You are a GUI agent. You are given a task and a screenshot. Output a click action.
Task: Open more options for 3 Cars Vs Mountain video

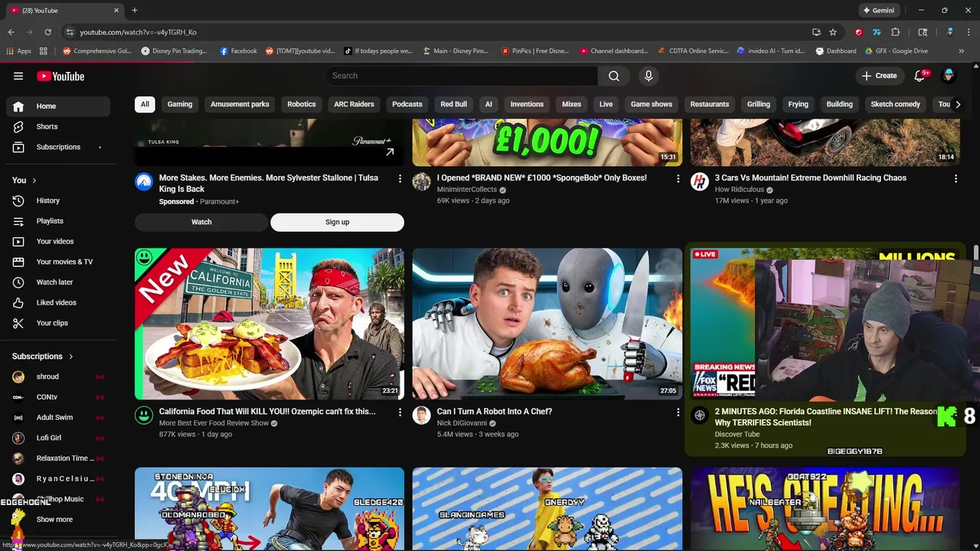pos(955,178)
